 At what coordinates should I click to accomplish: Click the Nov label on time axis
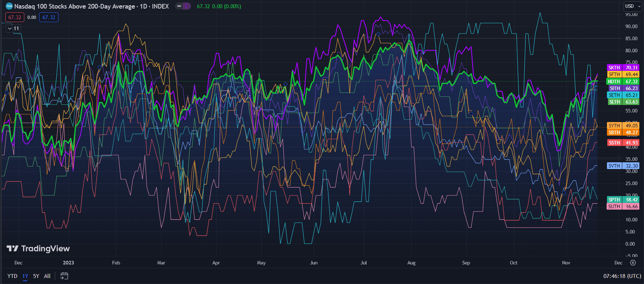566,263
